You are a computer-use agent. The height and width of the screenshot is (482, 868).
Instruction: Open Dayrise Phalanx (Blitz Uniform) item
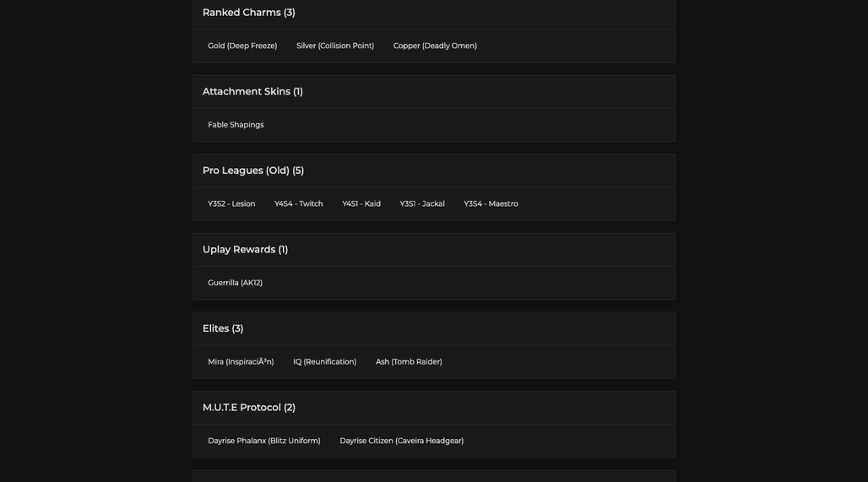pyautogui.click(x=264, y=441)
